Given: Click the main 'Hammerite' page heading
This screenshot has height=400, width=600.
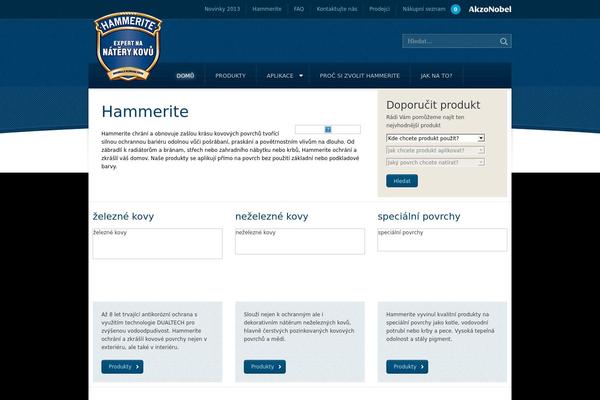Looking at the screenshot, I should click(x=145, y=112).
